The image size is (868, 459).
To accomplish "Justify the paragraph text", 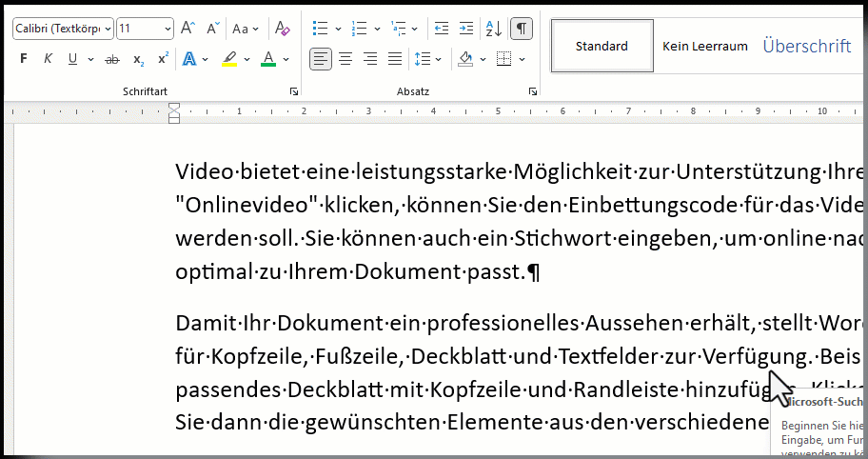I will (x=395, y=59).
